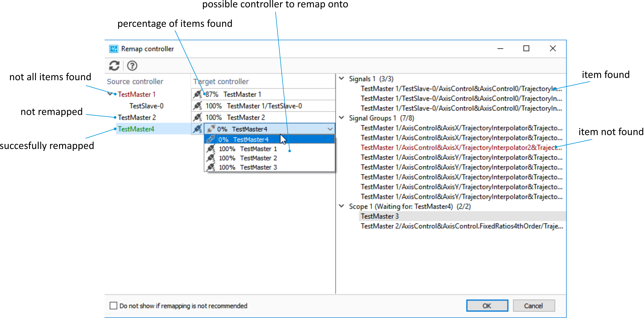The height and width of the screenshot is (318, 644).
Task: Collapse the TestMaster 1 source tree node
Action: point(110,94)
